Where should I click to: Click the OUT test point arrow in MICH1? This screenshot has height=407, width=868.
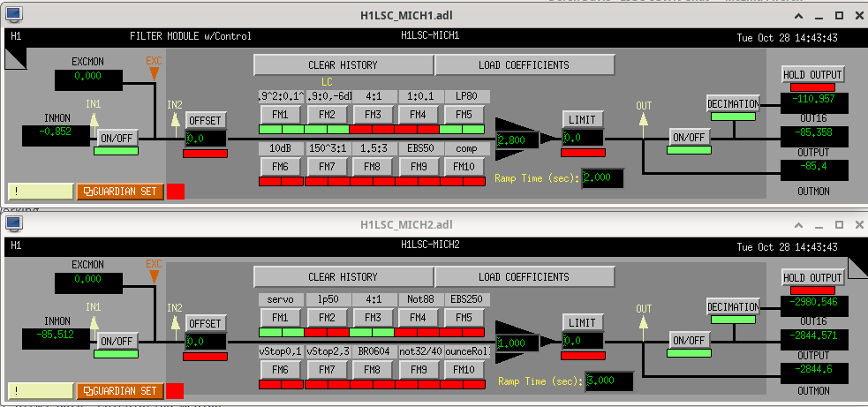point(643,119)
